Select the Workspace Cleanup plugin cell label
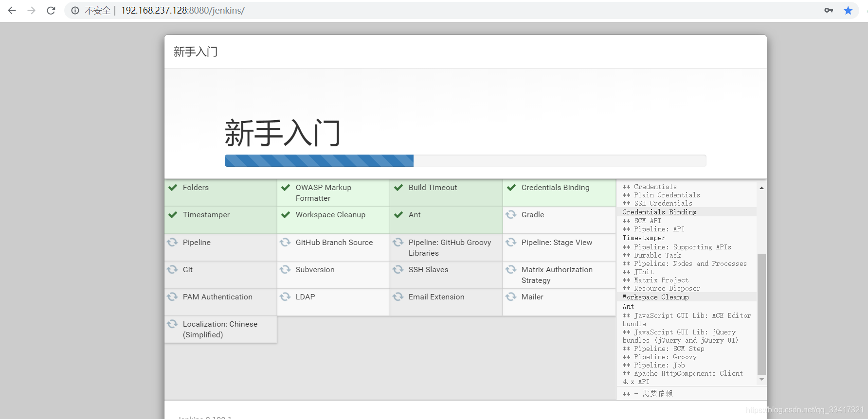 click(x=330, y=215)
